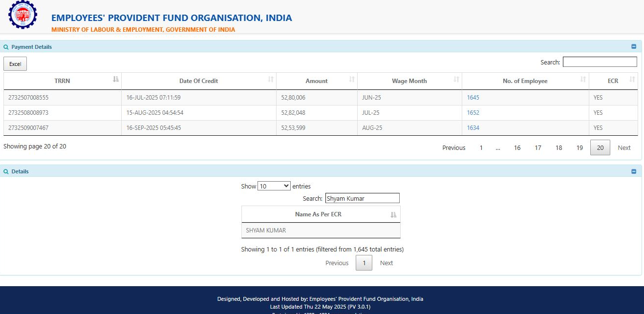Open the Show entries dropdown
The height and width of the screenshot is (314, 644).
(274, 186)
